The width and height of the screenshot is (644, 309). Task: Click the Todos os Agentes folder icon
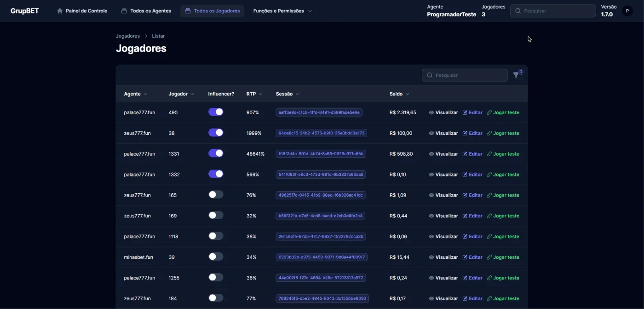click(x=124, y=11)
